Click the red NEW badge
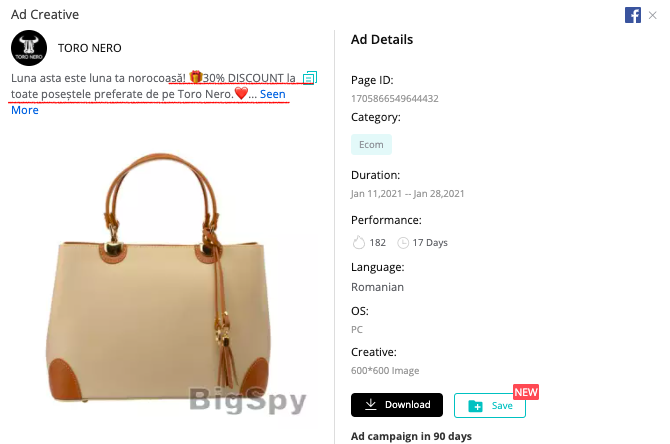 [x=526, y=392]
